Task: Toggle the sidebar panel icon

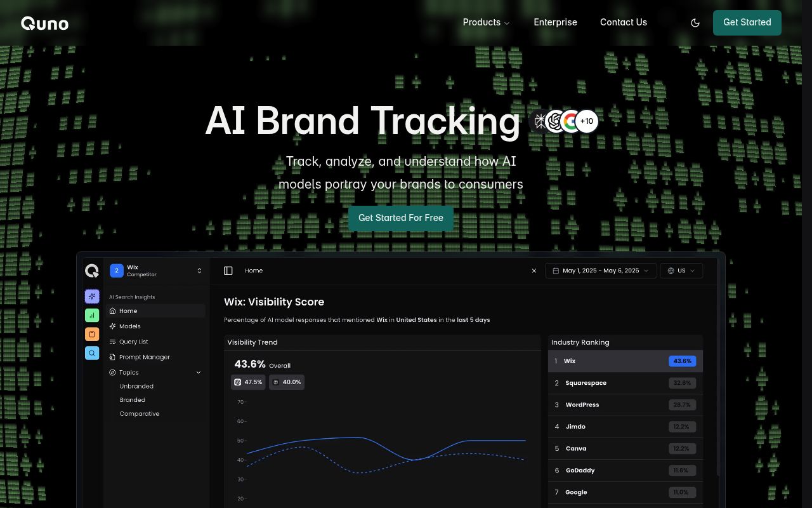Action: click(228, 271)
